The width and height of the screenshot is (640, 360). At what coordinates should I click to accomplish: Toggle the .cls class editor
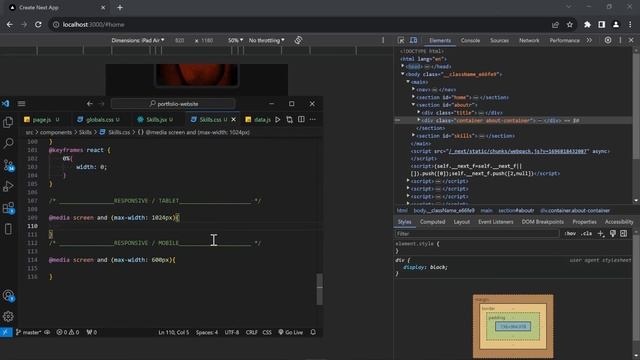pos(587,233)
